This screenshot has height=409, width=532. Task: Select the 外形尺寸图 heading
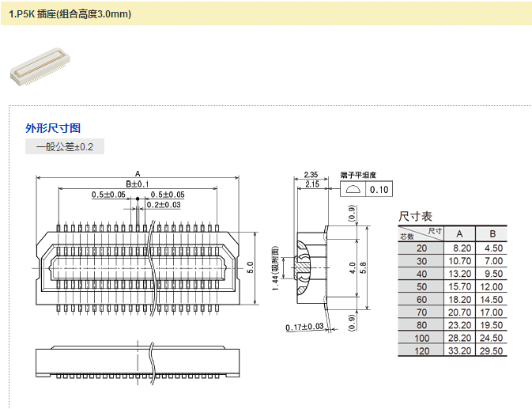pyautogui.click(x=53, y=128)
